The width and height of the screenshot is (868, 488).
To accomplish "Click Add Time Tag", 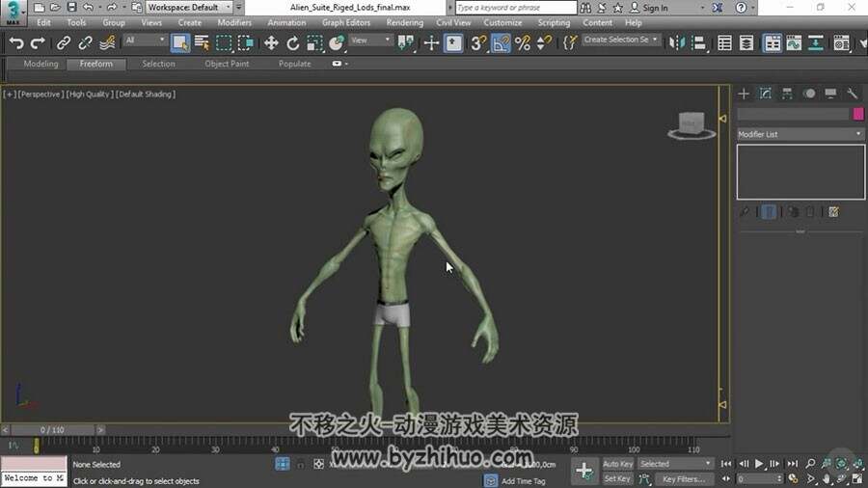I will (523, 481).
